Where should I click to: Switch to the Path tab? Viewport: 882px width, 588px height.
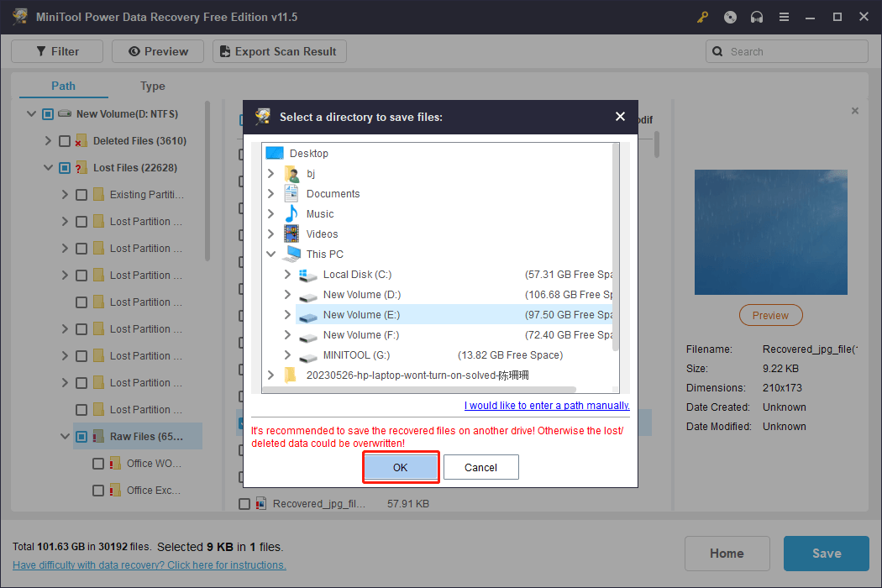pos(63,86)
